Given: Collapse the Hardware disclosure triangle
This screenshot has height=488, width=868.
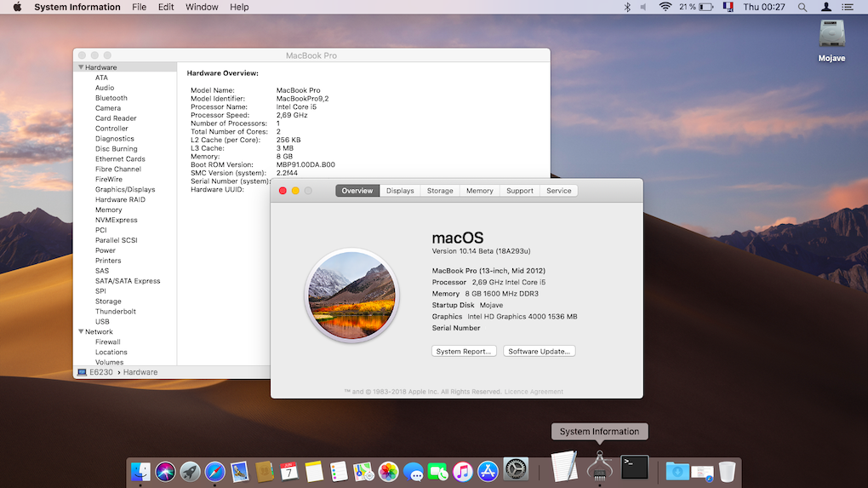Looking at the screenshot, I should [x=81, y=67].
